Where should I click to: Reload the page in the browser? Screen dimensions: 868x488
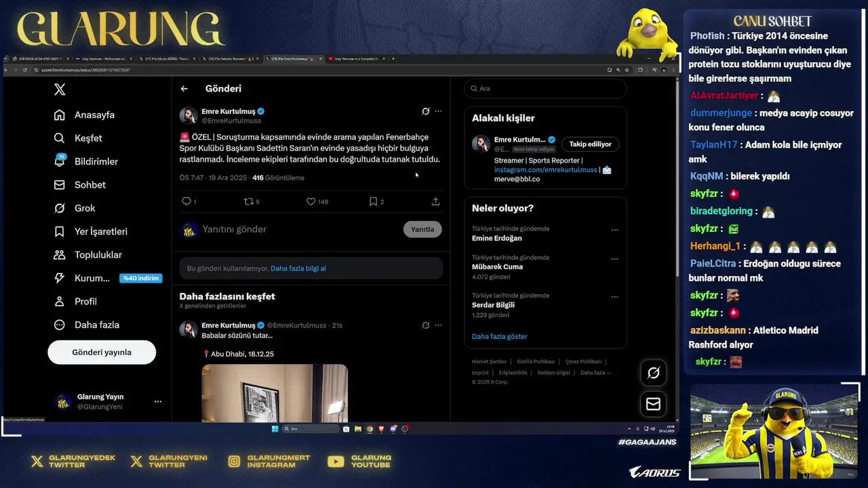point(25,70)
